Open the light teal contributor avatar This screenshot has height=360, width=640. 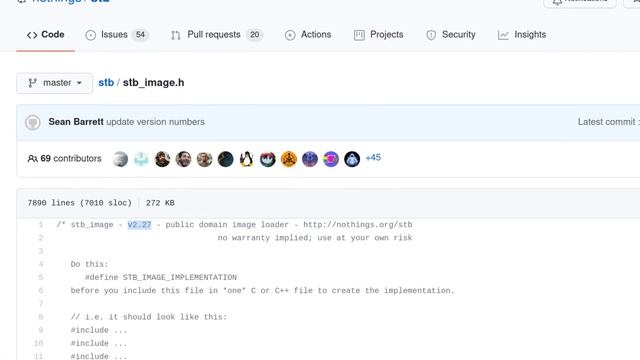coord(141,159)
